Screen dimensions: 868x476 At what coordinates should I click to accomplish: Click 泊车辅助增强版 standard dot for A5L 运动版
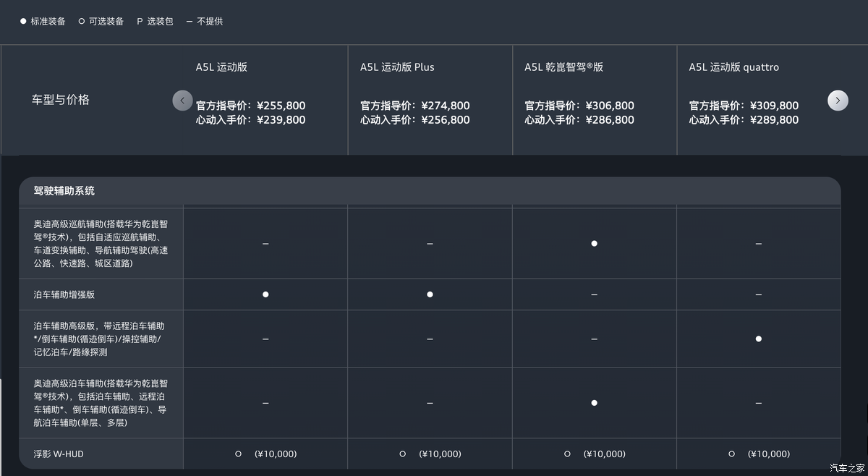265,294
